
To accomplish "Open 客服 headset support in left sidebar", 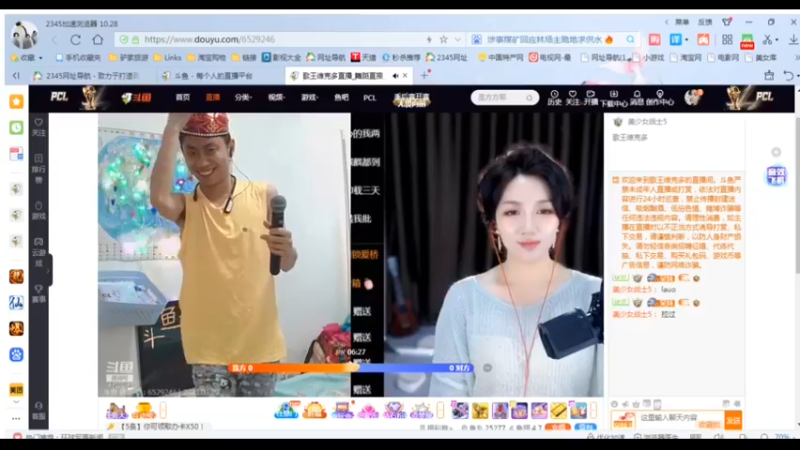I will pyautogui.click(x=39, y=411).
